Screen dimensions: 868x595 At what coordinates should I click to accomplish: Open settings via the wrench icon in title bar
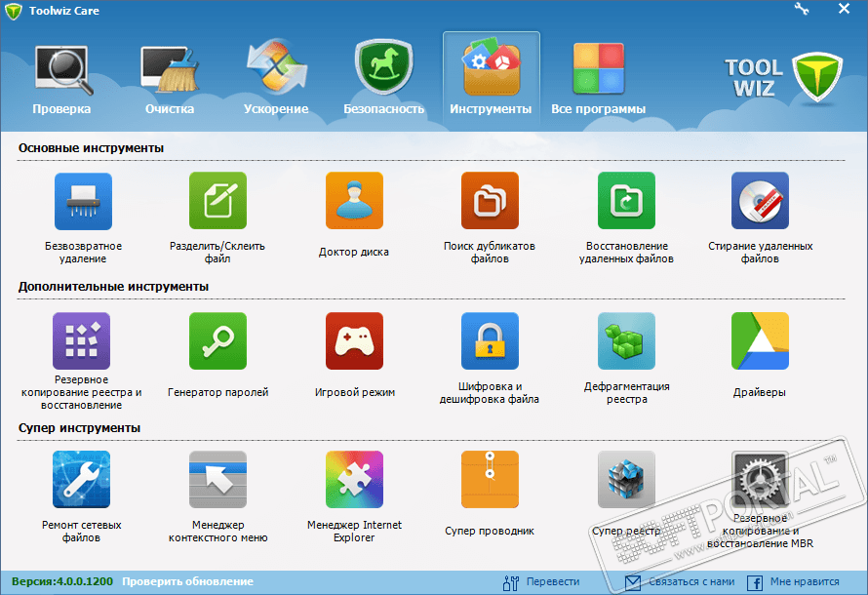(x=802, y=9)
